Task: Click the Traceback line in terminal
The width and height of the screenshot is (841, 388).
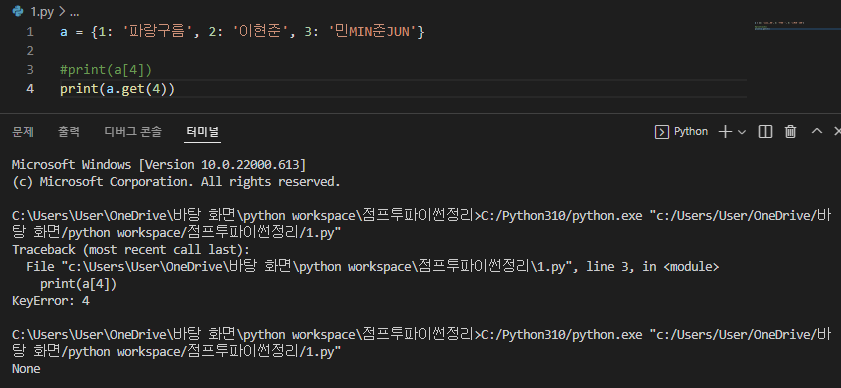Action: (131, 250)
